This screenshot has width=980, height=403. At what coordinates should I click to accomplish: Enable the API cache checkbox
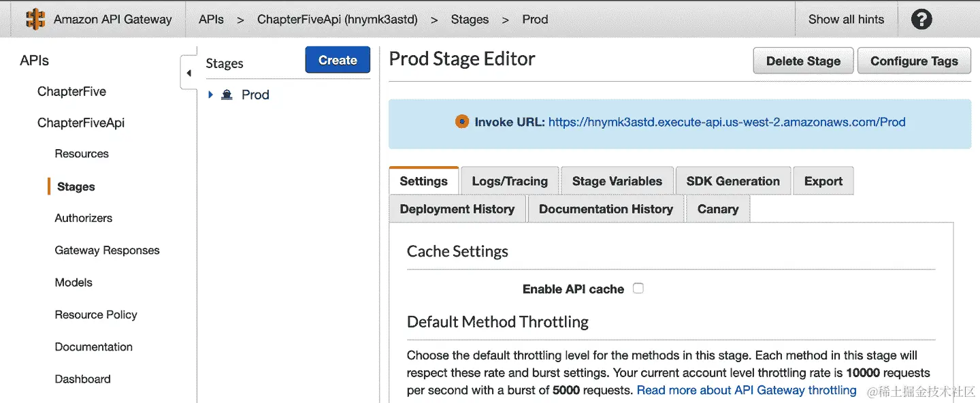638,288
